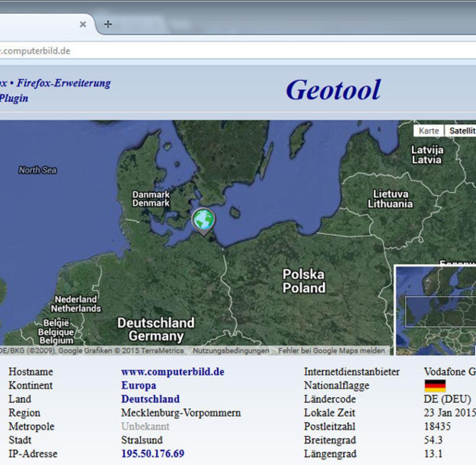The image size is (476, 465).
Task: Click the België Belgique Belgium map label
Action: (56, 332)
